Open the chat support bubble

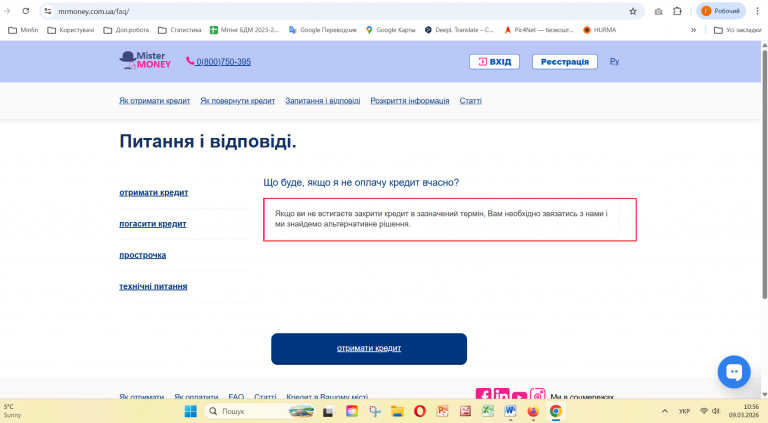click(734, 372)
